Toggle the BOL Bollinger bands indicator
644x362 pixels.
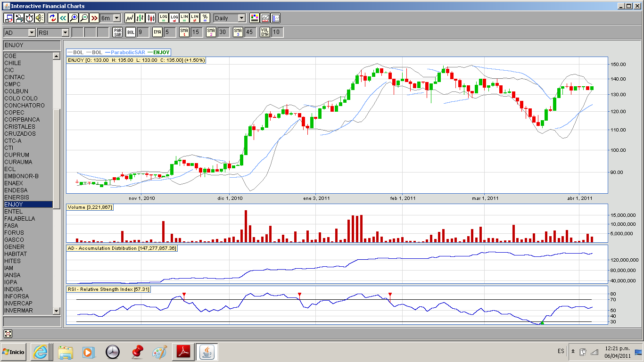[131, 32]
